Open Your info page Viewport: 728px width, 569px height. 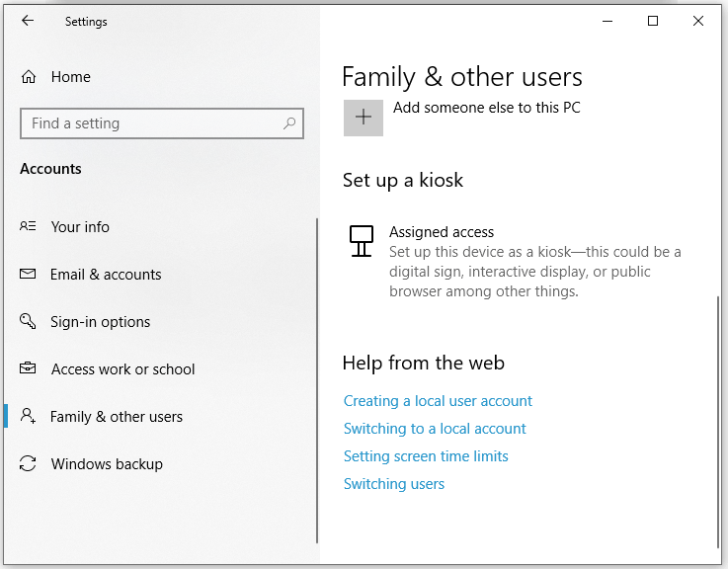pyautogui.click(x=80, y=226)
